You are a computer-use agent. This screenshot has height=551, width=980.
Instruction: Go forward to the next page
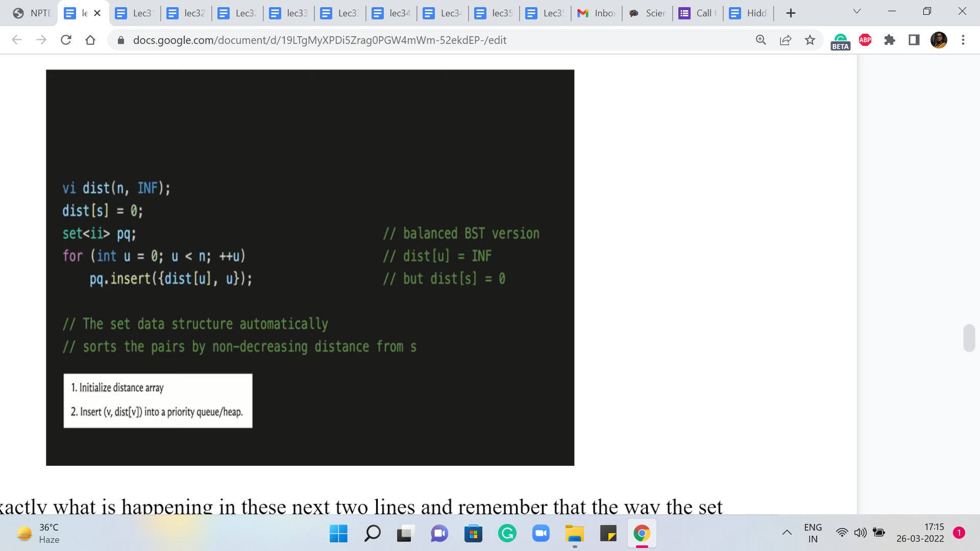point(41,40)
